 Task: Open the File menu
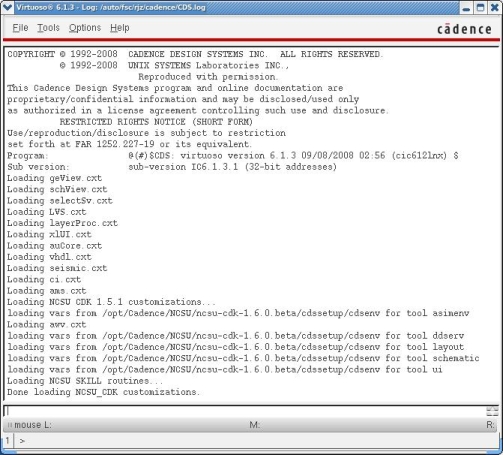coord(20,28)
